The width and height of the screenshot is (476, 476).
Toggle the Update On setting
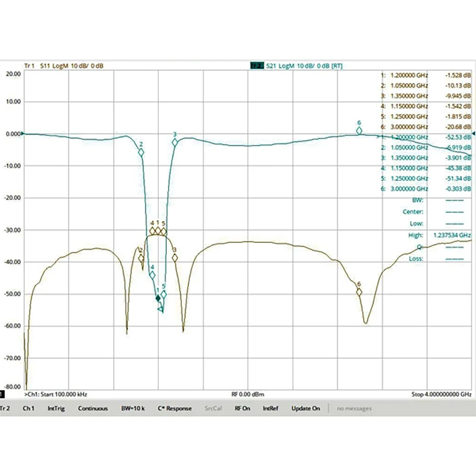[x=305, y=409]
